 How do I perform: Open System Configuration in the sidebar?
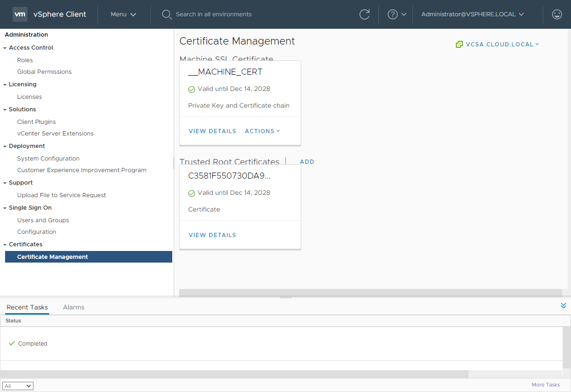coord(48,159)
